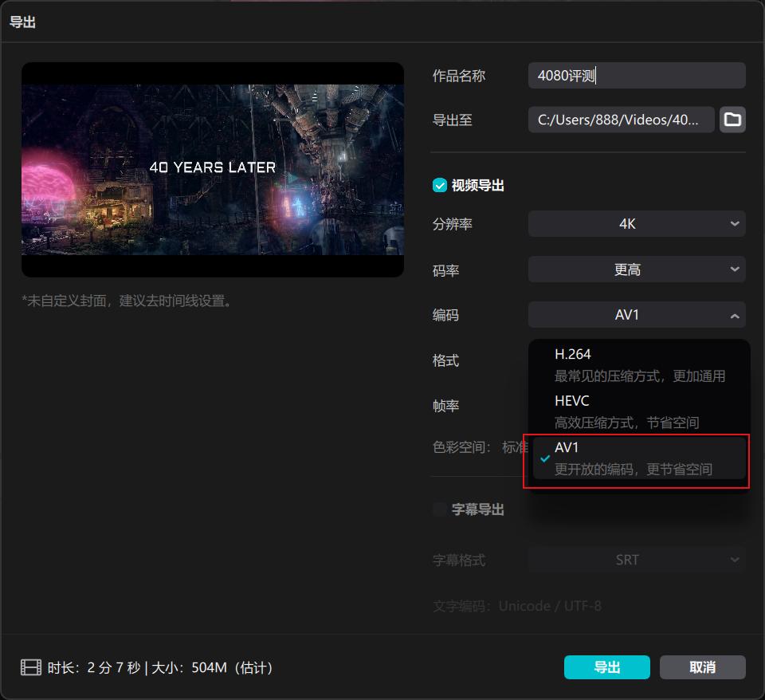This screenshot has width=765, height=700.
Task: Open the 分辨率 dropdown showing 4K
Action: [637, 224]
